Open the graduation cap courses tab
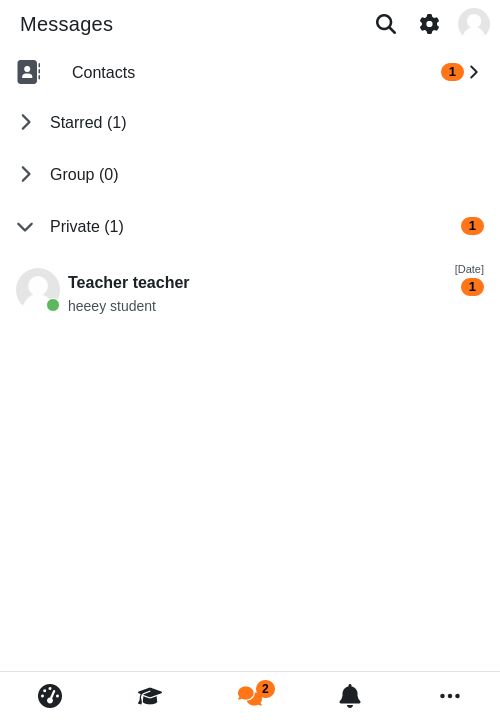The image size is (500, 720). coord(150,696)
